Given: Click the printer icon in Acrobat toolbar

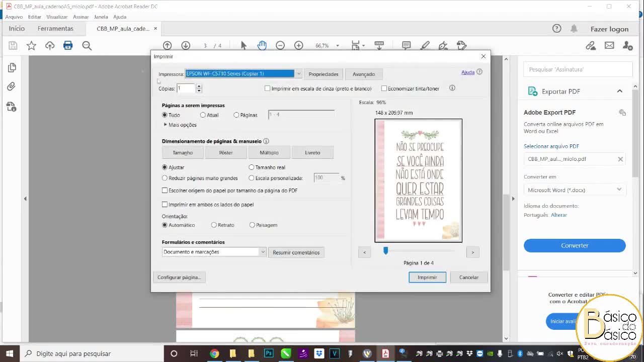Looking at the screenshot, I should 68,46.
